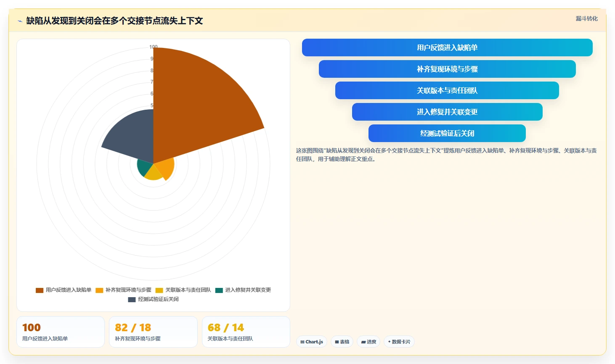Click the 漏斗转化 label in header
This screenshot has width=615, height=364.
(x=586, y=18)
